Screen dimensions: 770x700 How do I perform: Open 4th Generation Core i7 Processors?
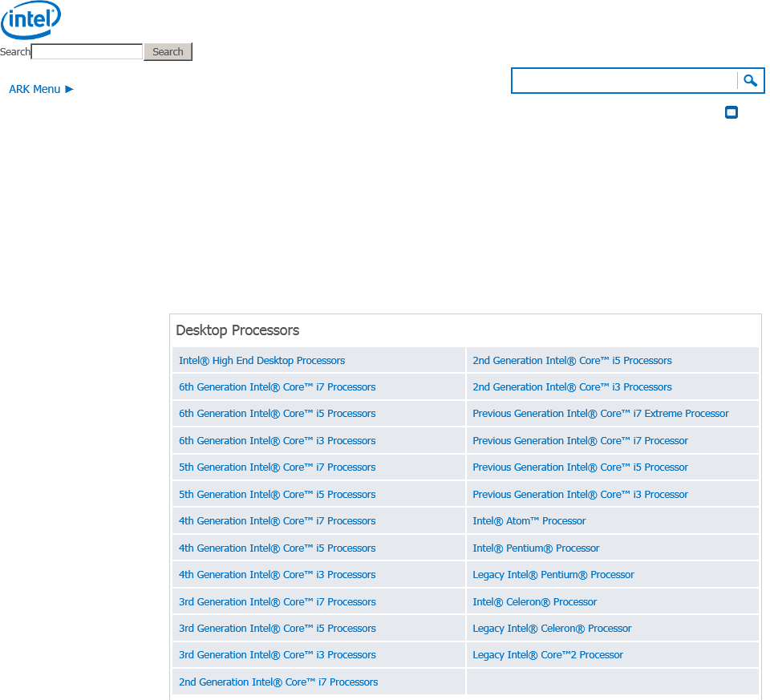pyautogui.click(x=277, y=521)
